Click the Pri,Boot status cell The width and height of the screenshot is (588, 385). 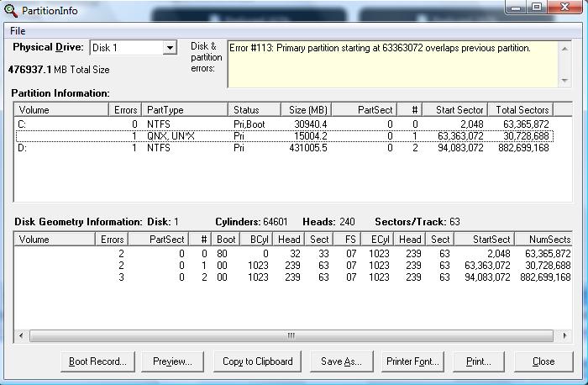[x=249, y=124]
